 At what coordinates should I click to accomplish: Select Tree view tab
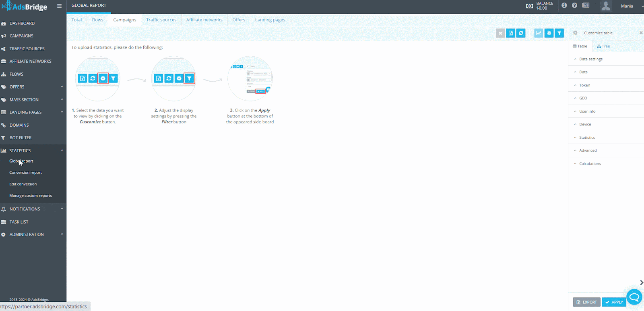(x=603, y=46)
